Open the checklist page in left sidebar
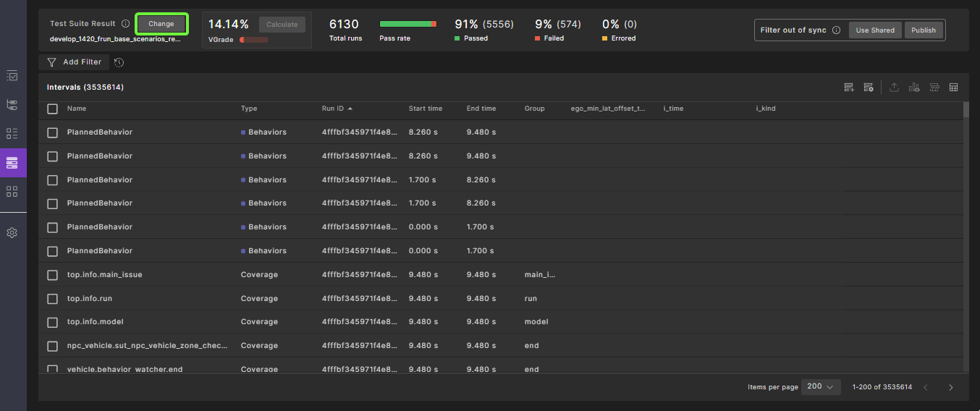Viewport: 980px width, 411px height. pos(12,76)
